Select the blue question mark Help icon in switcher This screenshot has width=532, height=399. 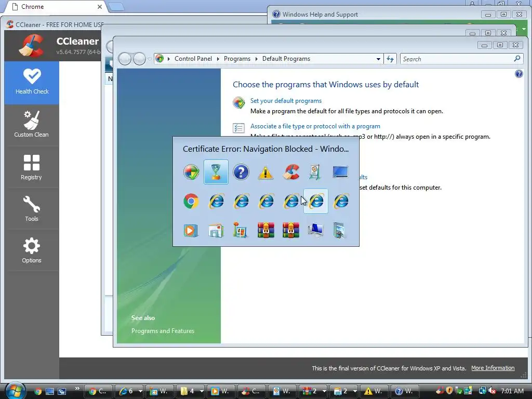pos(241,172)
